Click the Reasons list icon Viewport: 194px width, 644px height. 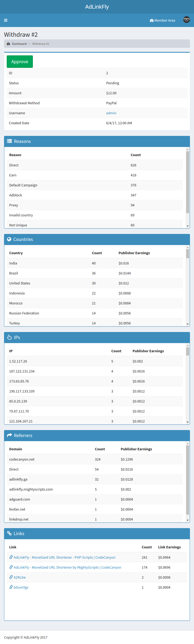pyautogui.click(x=9, y=141)
